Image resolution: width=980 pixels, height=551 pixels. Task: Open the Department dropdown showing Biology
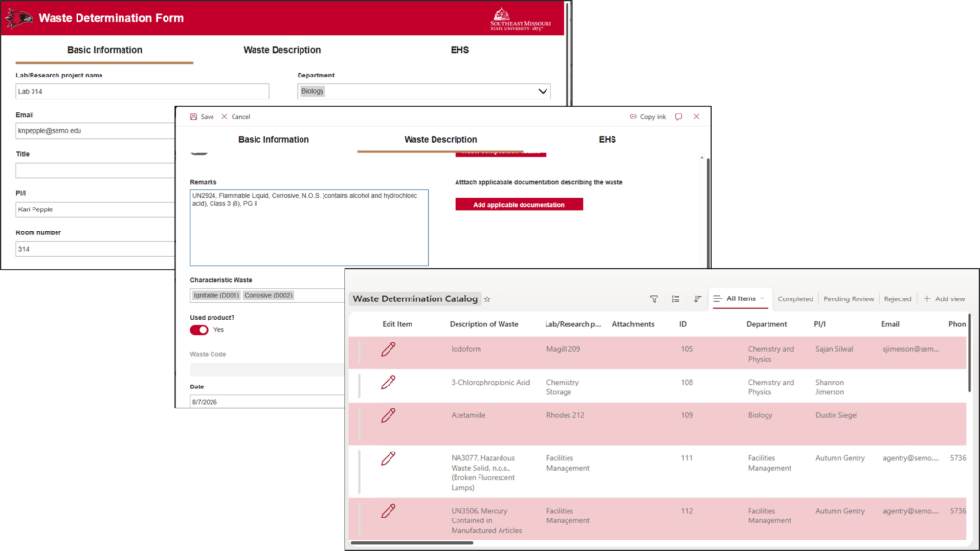(x=424, y=91)
